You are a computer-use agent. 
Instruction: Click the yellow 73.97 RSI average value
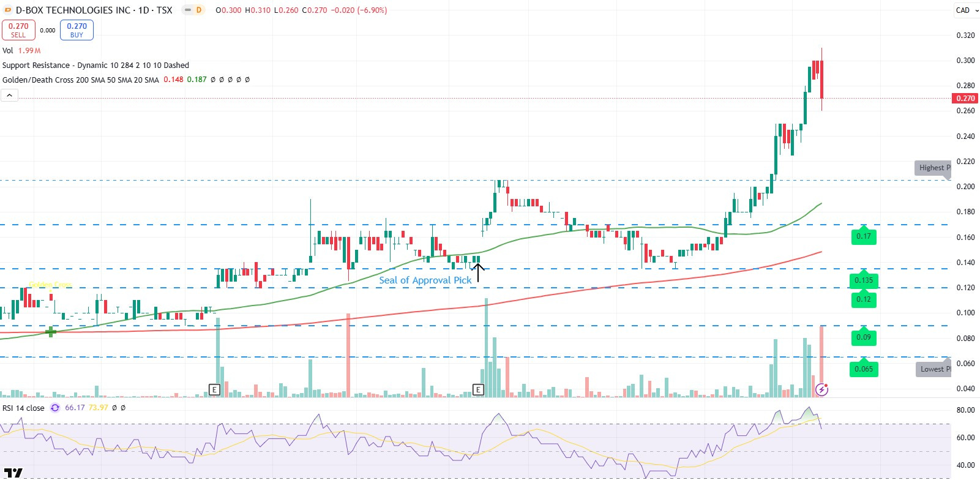click(98, 408)
